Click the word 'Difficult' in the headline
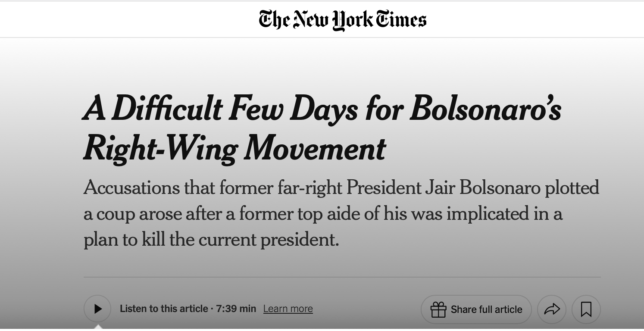The height and width of the screenshot is (331, 644). pyautogui.click(x=168, y=109)
